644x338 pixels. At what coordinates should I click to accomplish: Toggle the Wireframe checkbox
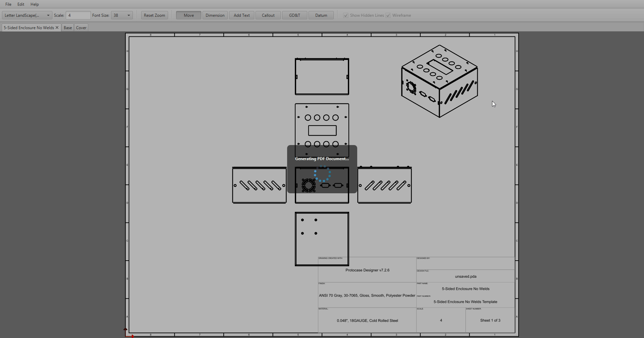[x=388, y=15]
